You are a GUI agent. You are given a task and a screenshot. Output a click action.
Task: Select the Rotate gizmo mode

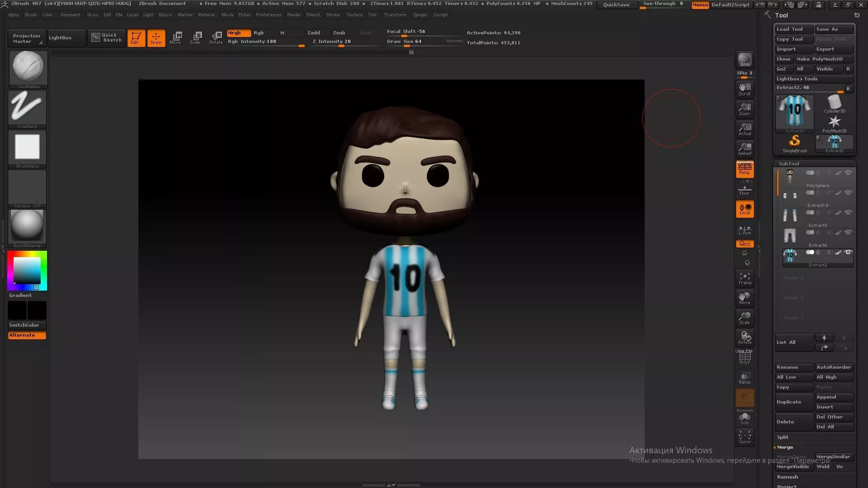coord(216,38)
